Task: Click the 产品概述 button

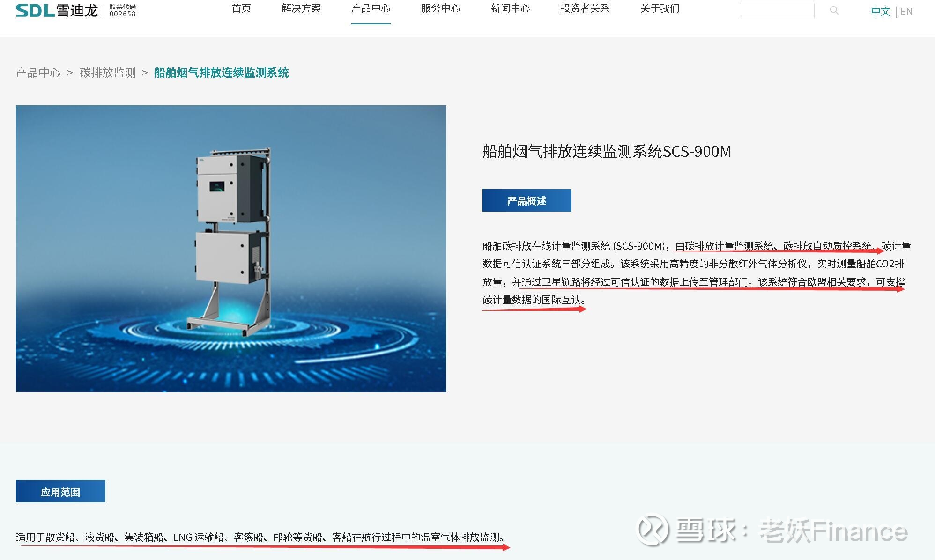Action: coord(527,200)
